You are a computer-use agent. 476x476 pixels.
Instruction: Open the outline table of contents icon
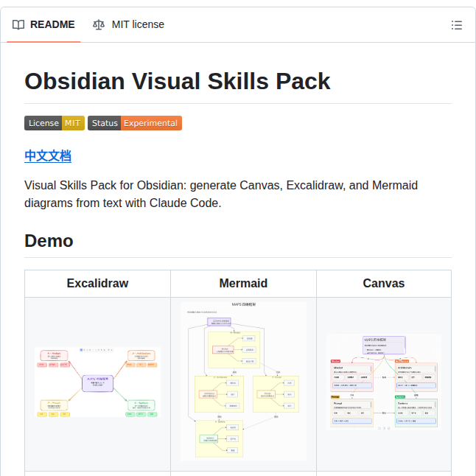click(x=457, y=25)
